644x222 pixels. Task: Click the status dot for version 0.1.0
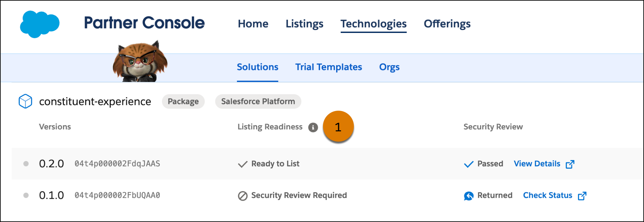coord(26,196)
